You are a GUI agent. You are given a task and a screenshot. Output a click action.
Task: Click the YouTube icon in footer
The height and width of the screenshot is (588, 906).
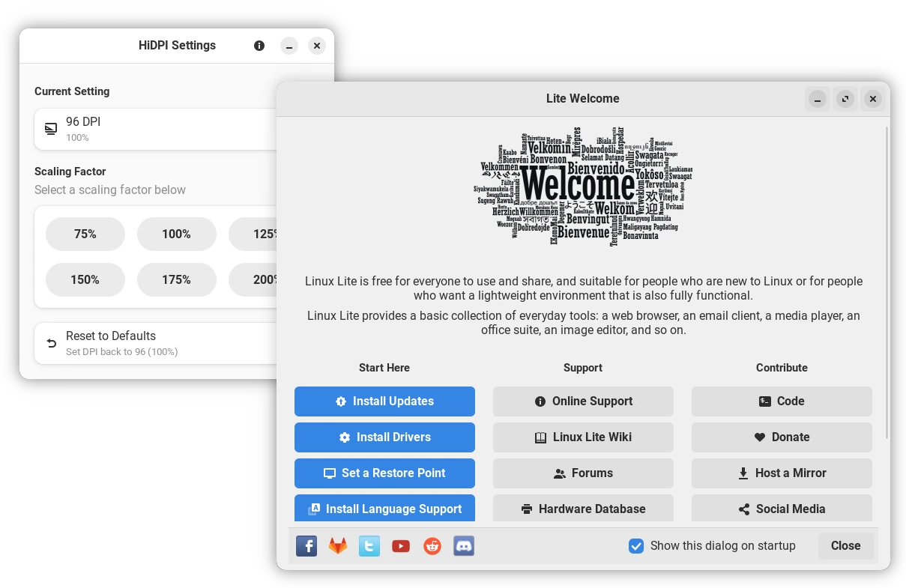tap(401, 546)
